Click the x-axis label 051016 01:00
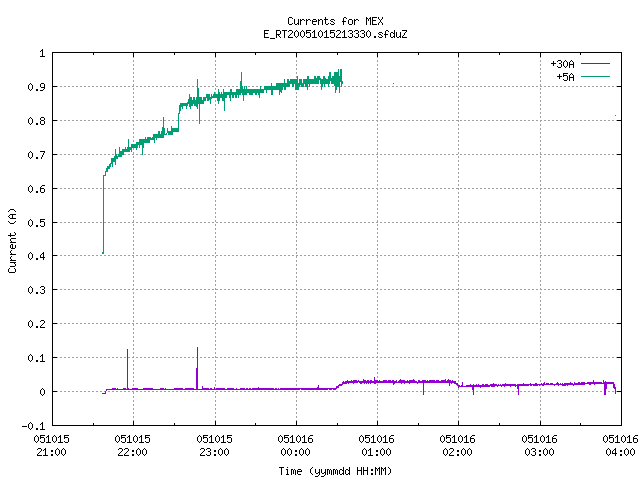Viewport: 640px width, 480px height. point(376,445)
